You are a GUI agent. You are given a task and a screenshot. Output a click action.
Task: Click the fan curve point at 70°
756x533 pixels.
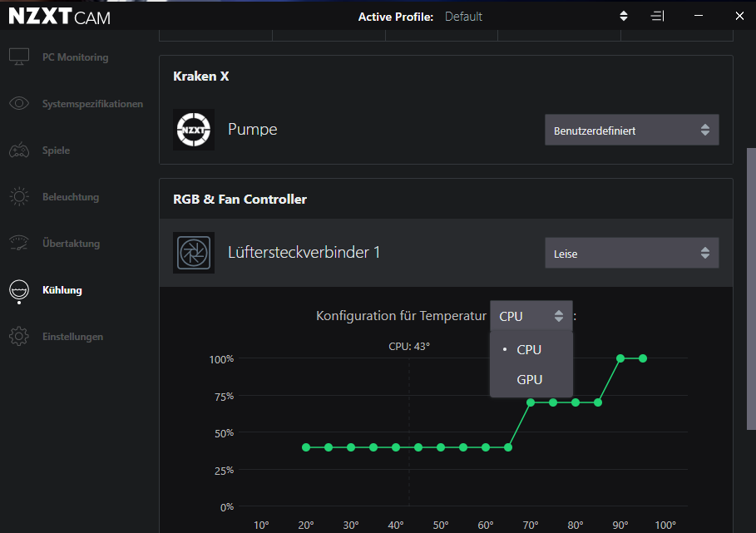[531, 402]
